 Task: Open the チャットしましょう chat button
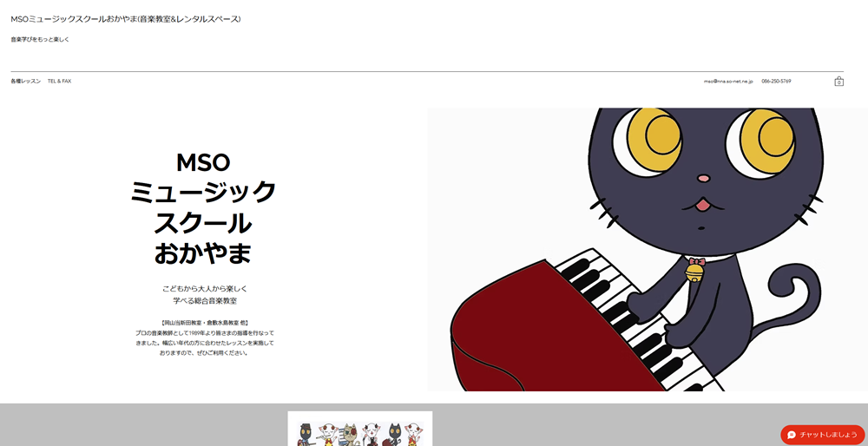coord(823,435)
